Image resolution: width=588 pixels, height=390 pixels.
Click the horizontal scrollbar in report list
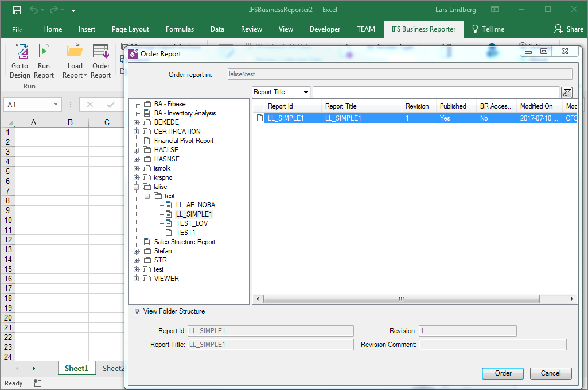coord(402,299)
